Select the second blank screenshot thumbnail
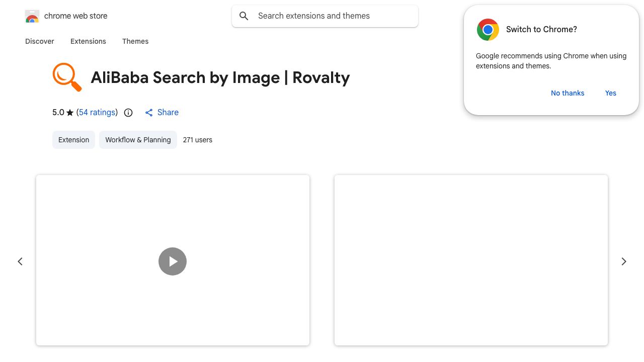This screenshot has width=644, height=362. click(471, 260)
